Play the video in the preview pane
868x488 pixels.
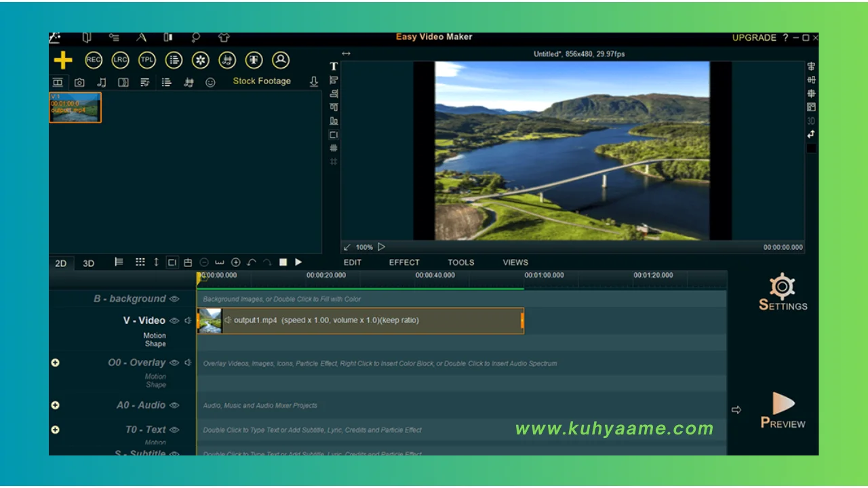pyautogui.click(x=381, y=247)
